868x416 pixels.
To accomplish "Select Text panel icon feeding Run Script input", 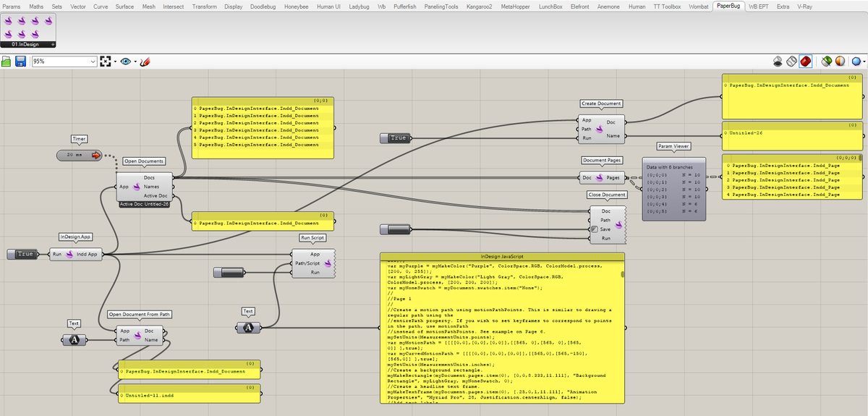I will [248, 328].
